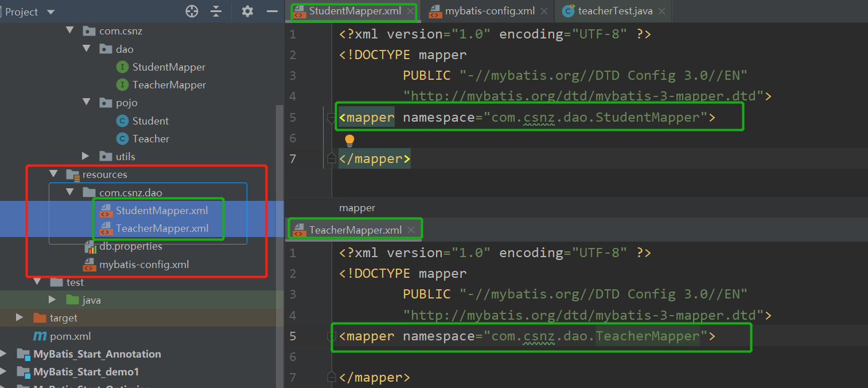The image size is (868, 388).
Task: Switch to StudentMapper.xml editor tab
Action: coord(355,11)
